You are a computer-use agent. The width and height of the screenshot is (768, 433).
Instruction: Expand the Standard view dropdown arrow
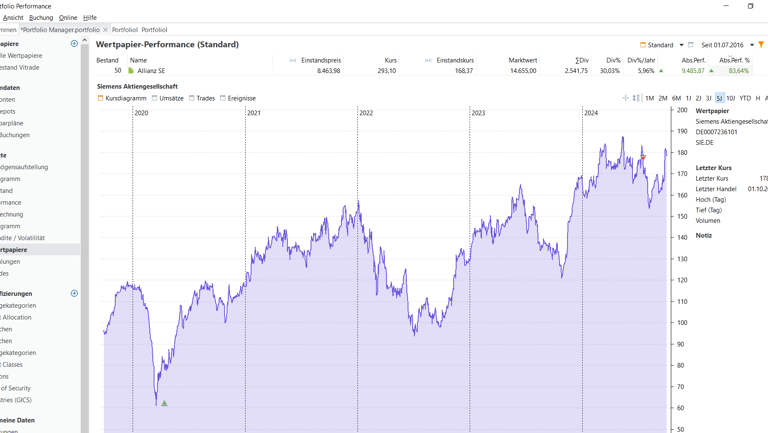(681, 45)
